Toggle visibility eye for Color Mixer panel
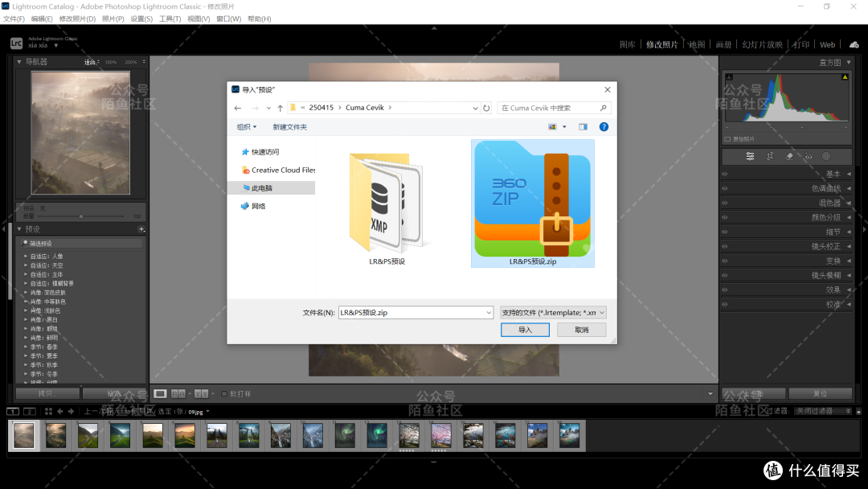The width and height of the screenshot is (868, 489). (x=725, y=203)
